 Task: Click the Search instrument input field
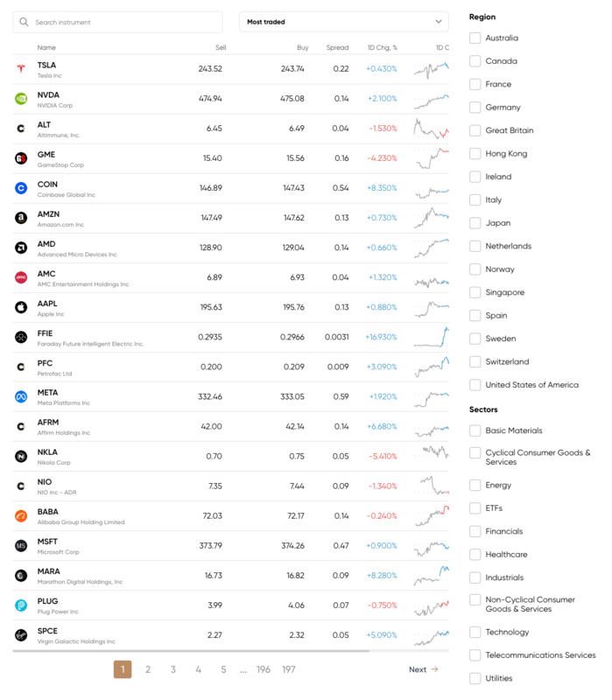click(118, 22)
